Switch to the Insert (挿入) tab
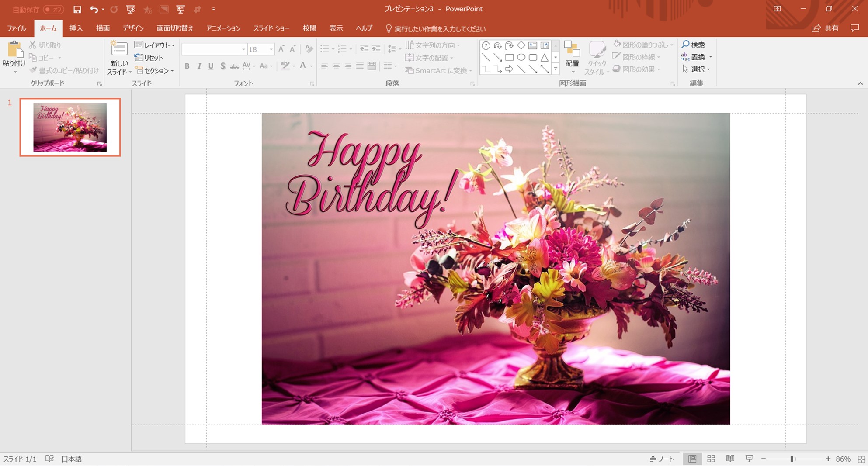The height and width of the screenshot is (466, 868). click(76, 28)
